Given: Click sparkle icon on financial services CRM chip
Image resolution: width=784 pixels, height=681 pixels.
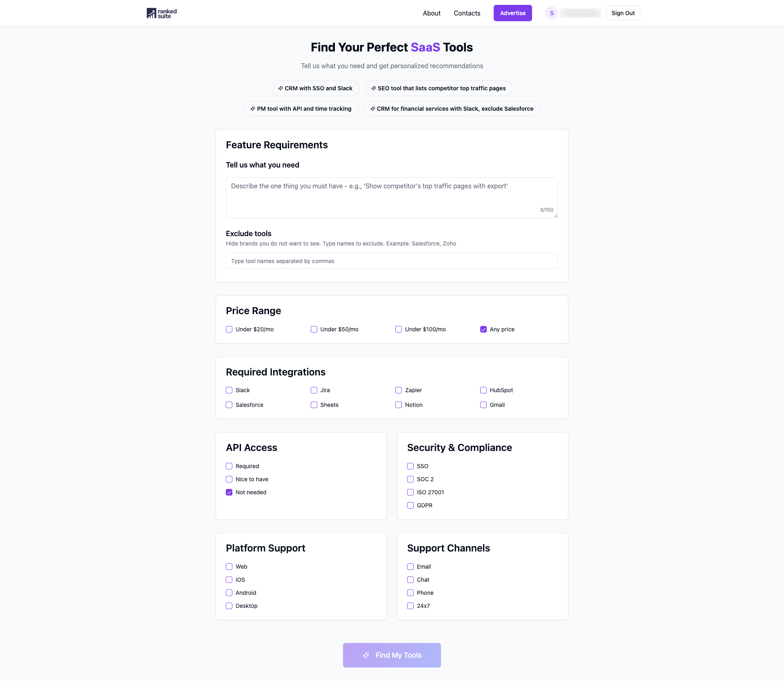Looking at the screenshot, I should coord(373,109).
